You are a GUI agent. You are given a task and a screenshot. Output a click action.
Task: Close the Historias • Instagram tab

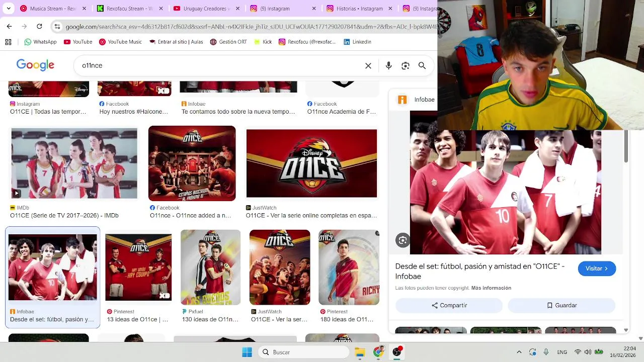click(x=391, y=9)
